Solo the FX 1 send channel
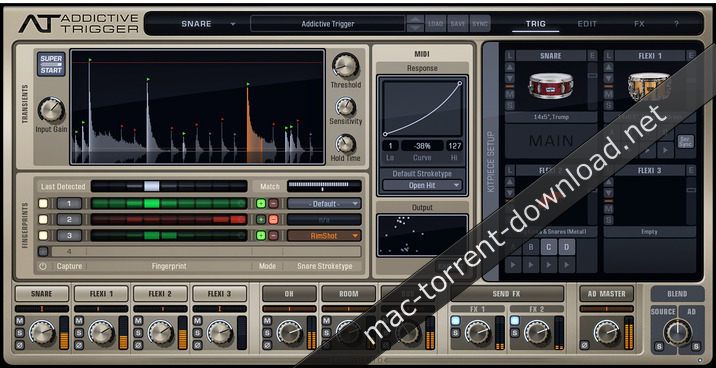This screenshot has height=368, width=716. click(455, 333)
